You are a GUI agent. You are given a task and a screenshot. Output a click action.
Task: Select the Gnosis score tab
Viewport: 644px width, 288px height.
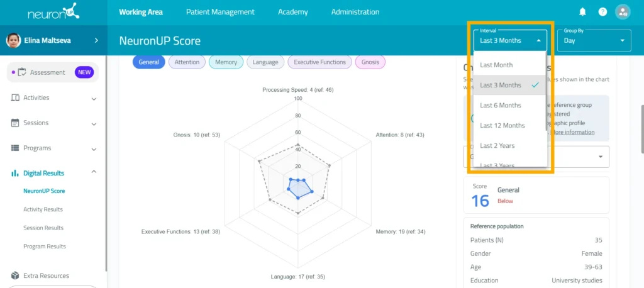click(370, 62)
